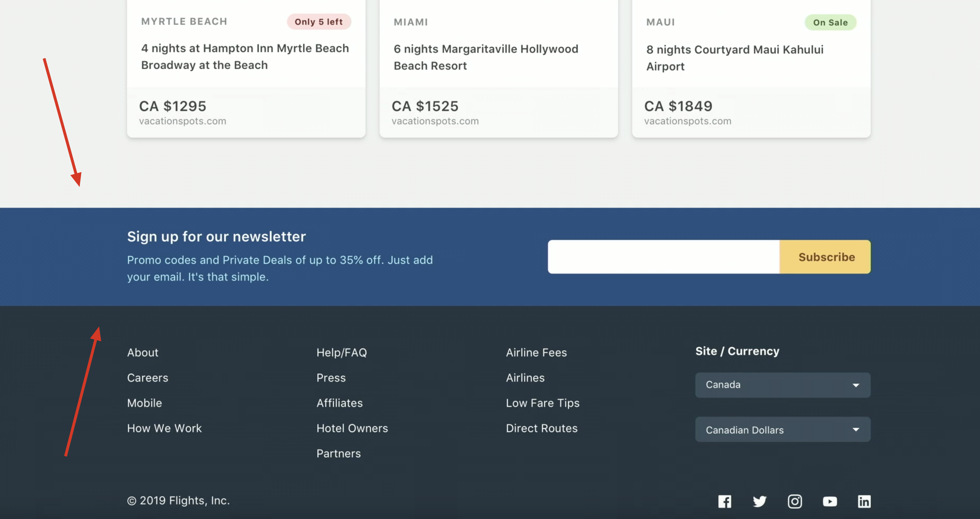Open the Twitter social icon

click(759, 501)
